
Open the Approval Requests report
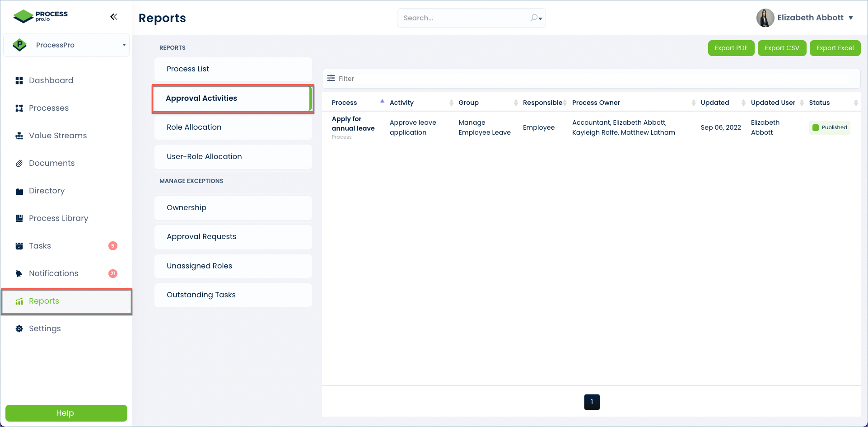tap(233, 237)
